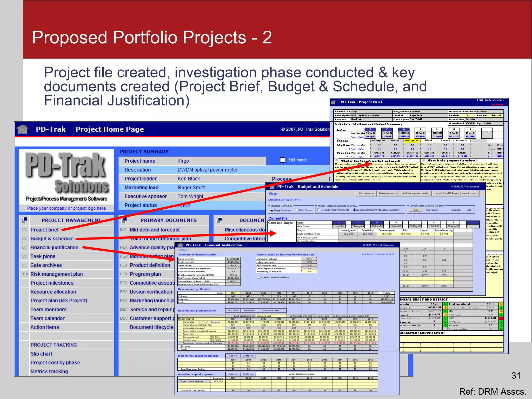Click Add row under Incremental operating expense
The width and height of the screenshot is (532, 399).
233,356
